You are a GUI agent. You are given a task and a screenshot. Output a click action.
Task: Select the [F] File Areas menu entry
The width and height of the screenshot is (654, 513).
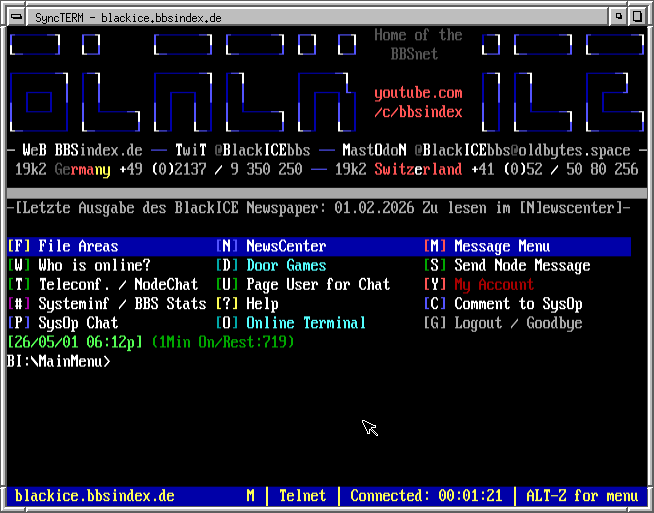(63, 246)
